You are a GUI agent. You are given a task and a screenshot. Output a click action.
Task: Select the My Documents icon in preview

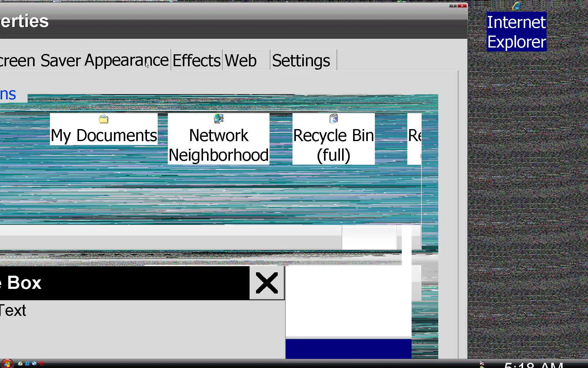point(104,129)
